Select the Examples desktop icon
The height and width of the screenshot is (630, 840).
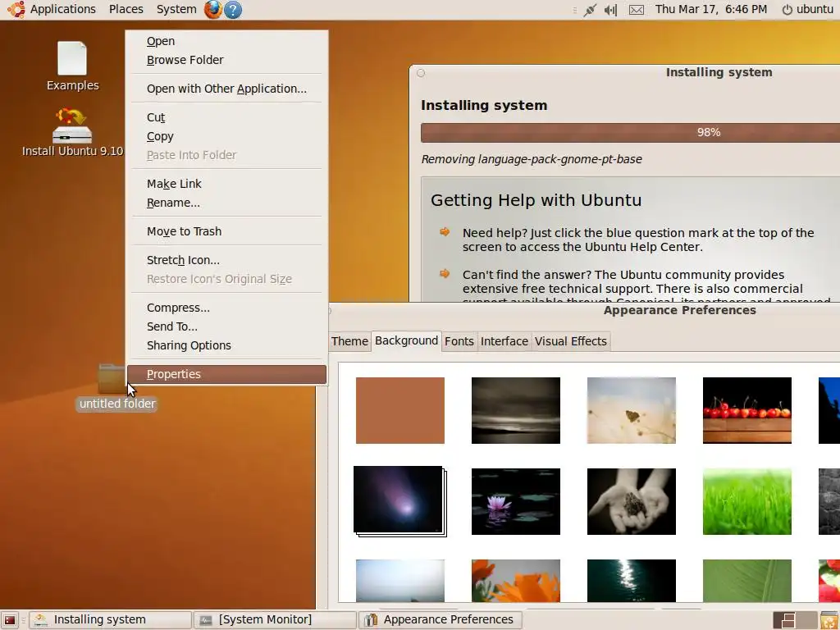click(x=72, y=66)
